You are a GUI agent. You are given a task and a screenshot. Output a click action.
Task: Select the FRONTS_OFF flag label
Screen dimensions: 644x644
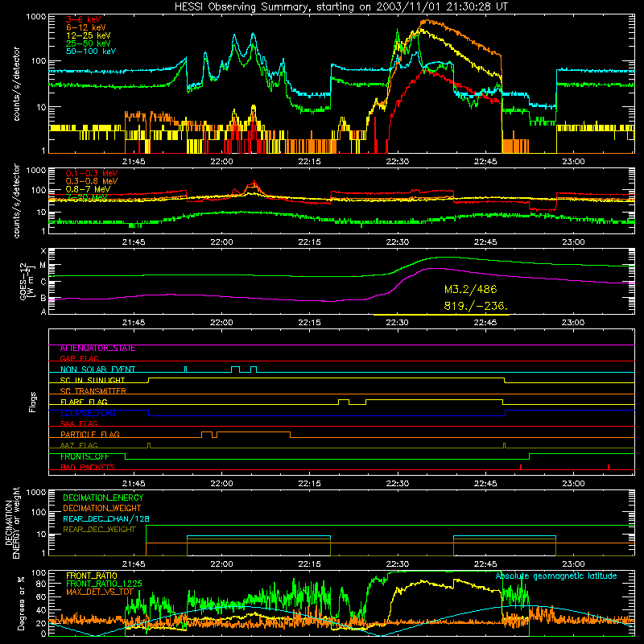pyautogui.click(x=85, y=456)
